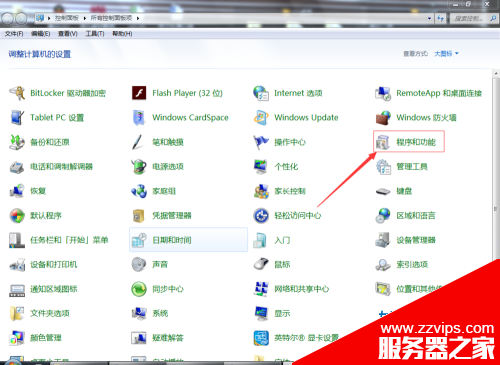Viewport: 500px width, 365px height.
Task: Expand the 大图标 view mode dropdown
Action: (446, 53)
